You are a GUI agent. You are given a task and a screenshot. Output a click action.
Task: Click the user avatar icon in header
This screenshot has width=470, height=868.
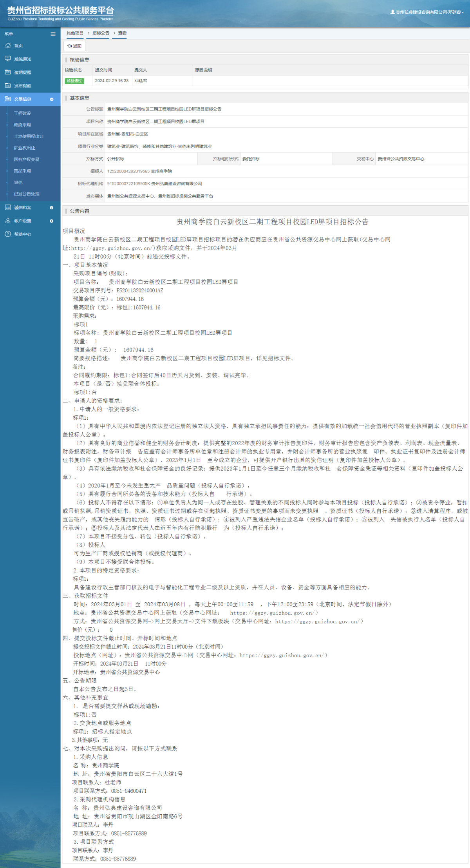tap(392, 12)
